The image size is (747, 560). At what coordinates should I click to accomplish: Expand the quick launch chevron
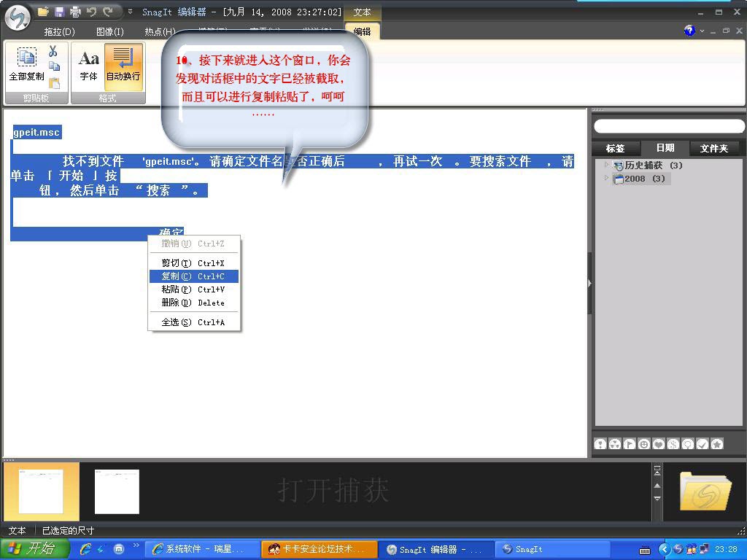click(136, 545)
